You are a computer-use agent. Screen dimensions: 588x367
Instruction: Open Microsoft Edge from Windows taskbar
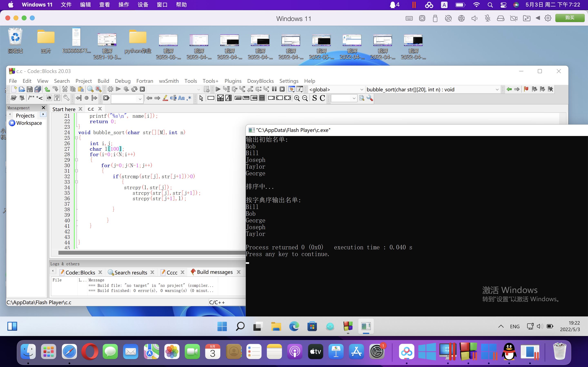[294, 326]
